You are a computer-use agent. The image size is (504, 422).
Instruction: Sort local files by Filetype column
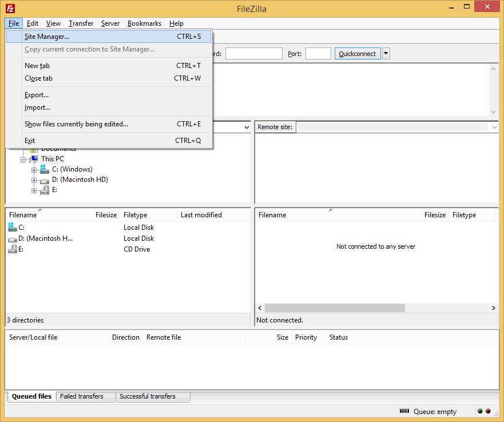coord(149,215)
